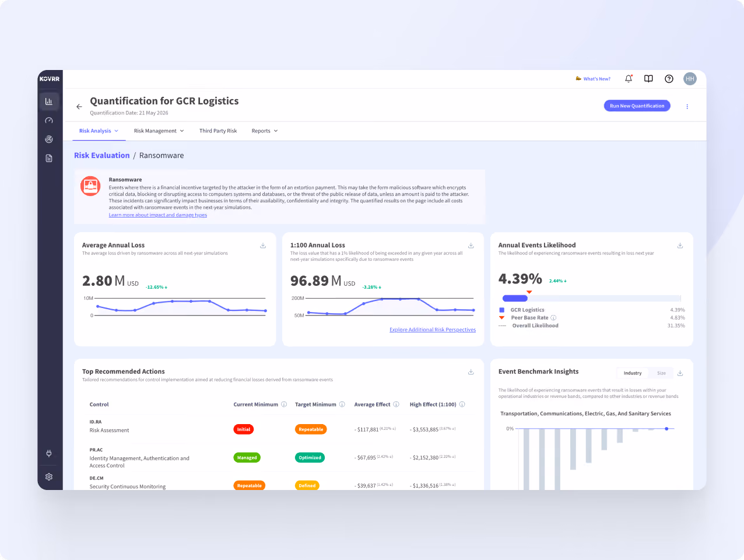The width and height of the screenshot is (744, 560).
Task: Open Explore Additional Risk Perspectives link
Action: point(433,330)
